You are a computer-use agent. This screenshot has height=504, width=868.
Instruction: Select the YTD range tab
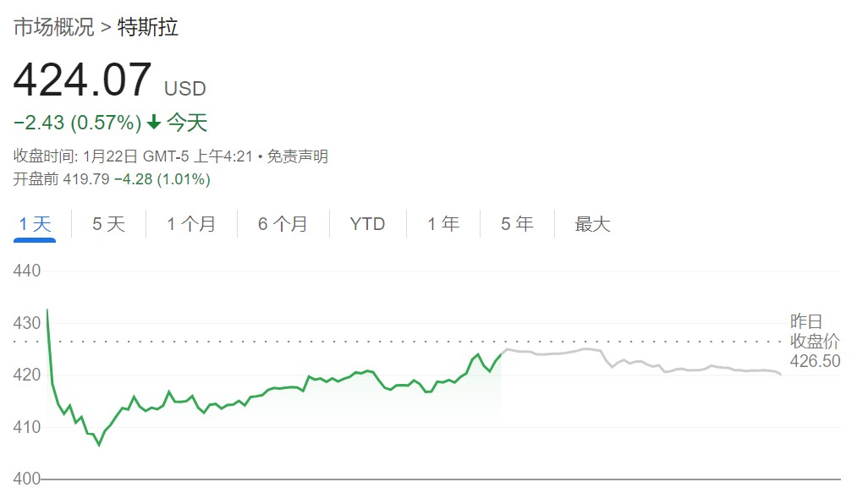367,224
